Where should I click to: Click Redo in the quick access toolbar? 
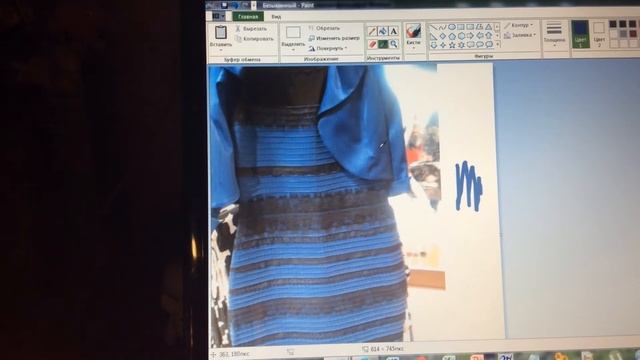point(245,5)
